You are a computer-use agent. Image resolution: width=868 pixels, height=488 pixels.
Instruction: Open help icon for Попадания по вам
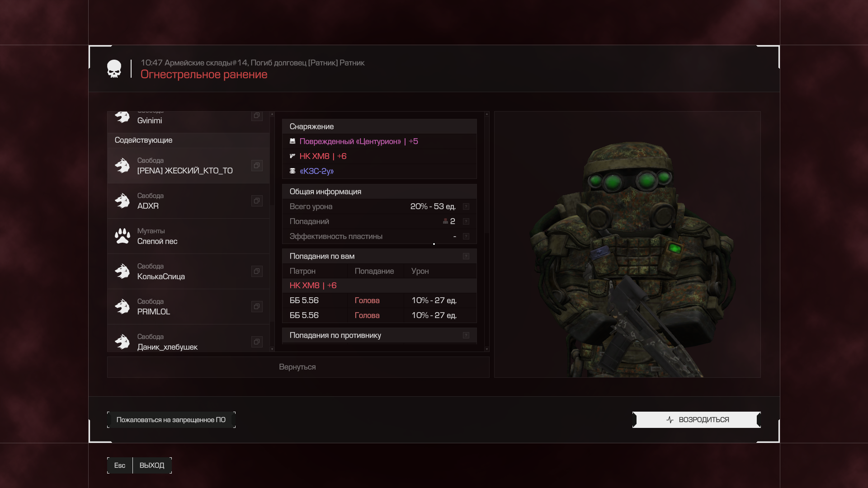coord(466,256)
